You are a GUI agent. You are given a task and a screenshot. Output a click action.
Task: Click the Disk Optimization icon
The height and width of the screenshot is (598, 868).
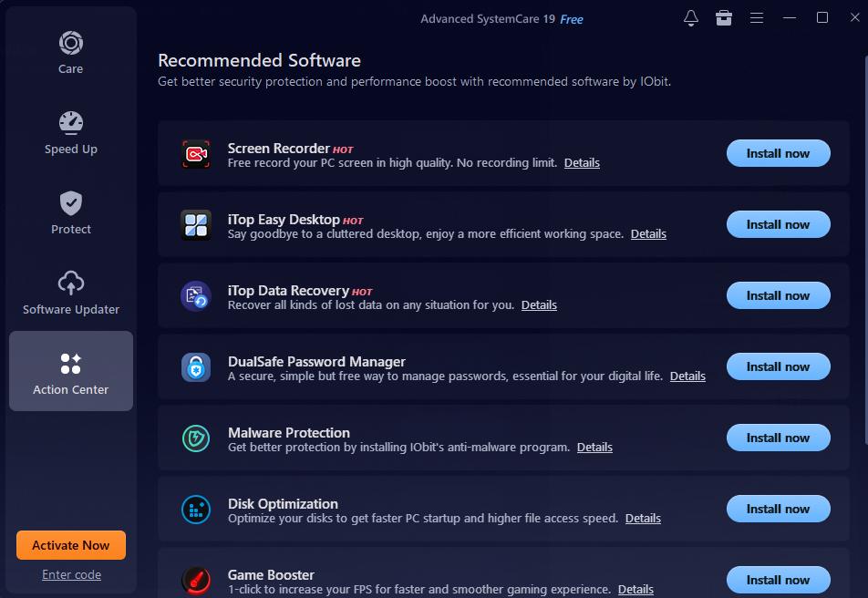click(196, 510)
